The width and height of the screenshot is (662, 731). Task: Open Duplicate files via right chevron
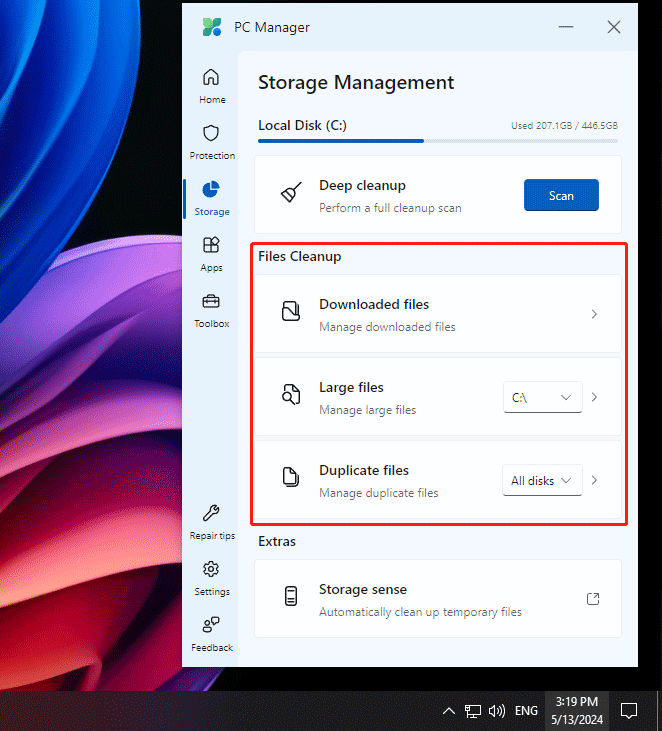(594, 480)
